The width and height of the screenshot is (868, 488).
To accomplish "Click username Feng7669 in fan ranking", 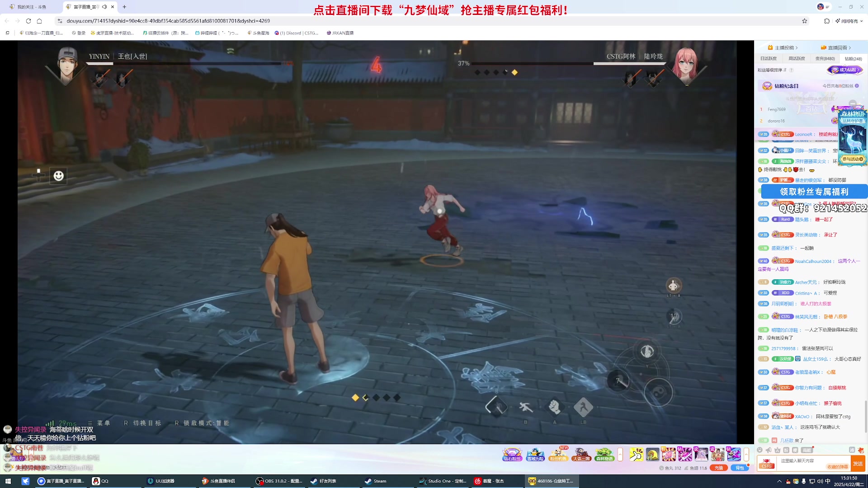I will (x=777, y=109).
